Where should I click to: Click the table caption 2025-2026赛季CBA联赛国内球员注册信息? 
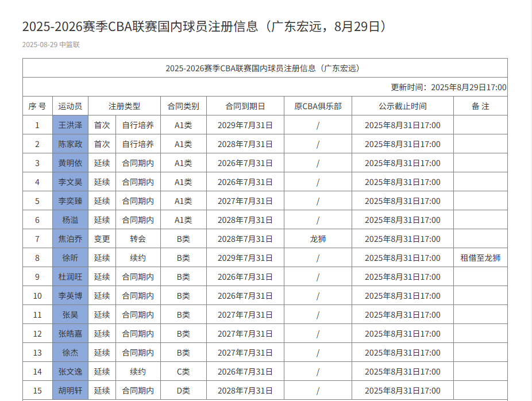click(263, 68)
